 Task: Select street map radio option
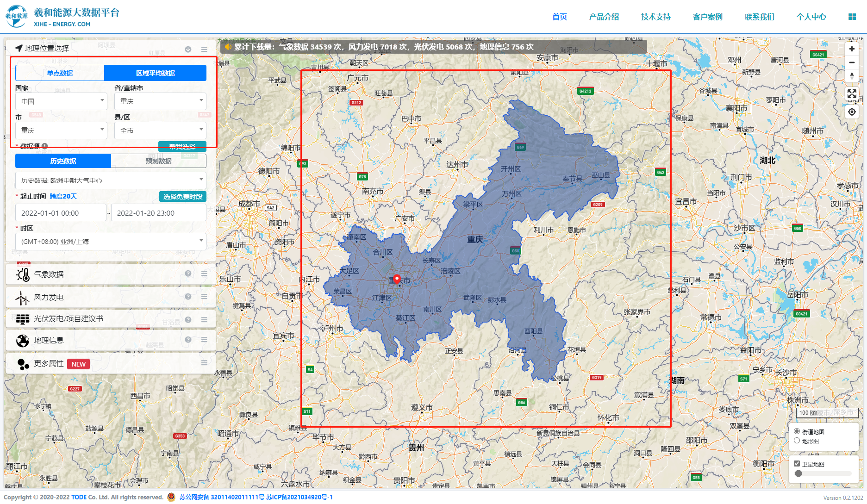point(797,431)
